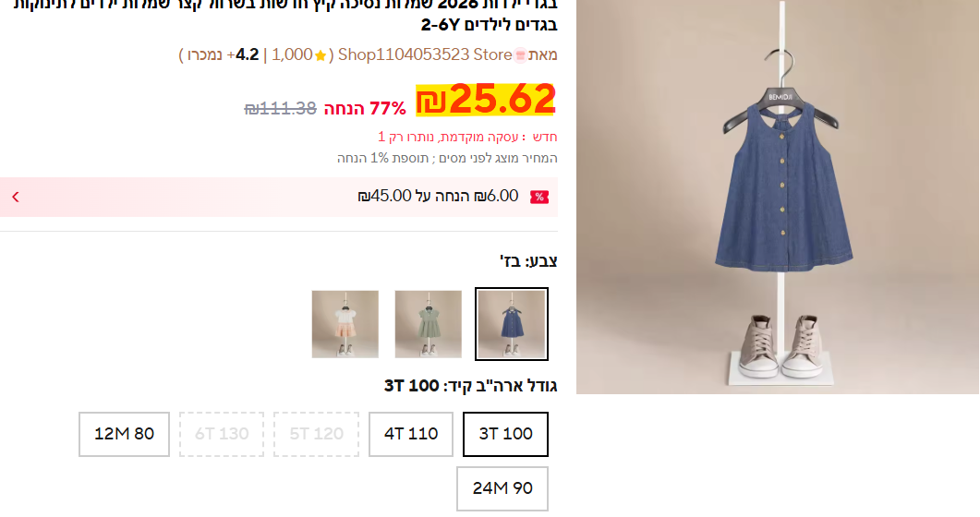The image size is (980, 517).
Task: Choose size 24M 90
Action: (x=502, y=488)
